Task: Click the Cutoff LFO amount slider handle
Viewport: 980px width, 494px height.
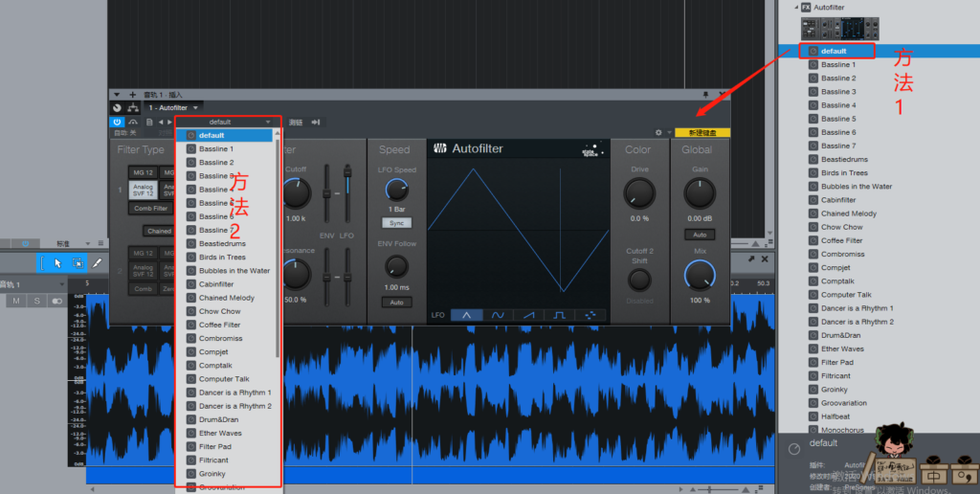Action: point(347,170)
